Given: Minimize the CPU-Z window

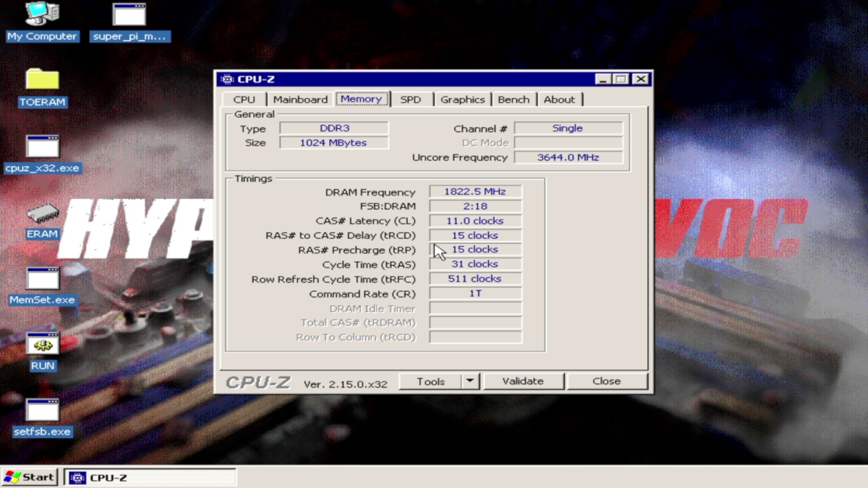Looking at the screenshot, I should point(603,80).
